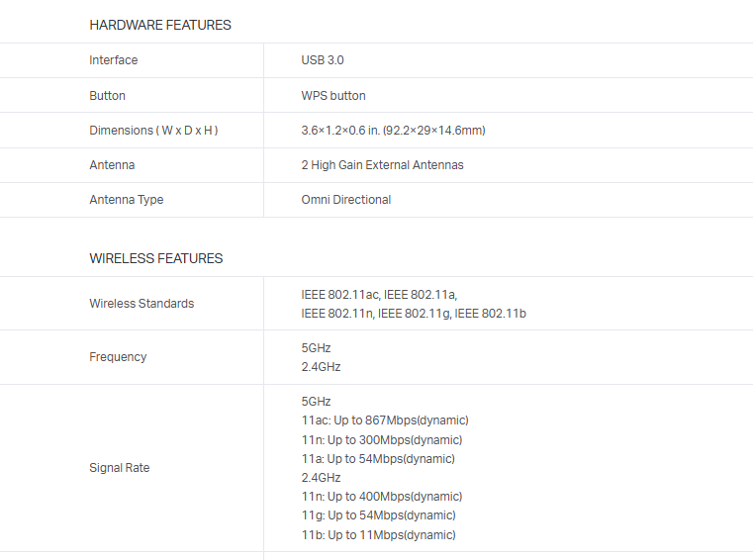Screen dimensions: 754x560
Task: Click the Signal Rate row label
Action: point(120,468)
